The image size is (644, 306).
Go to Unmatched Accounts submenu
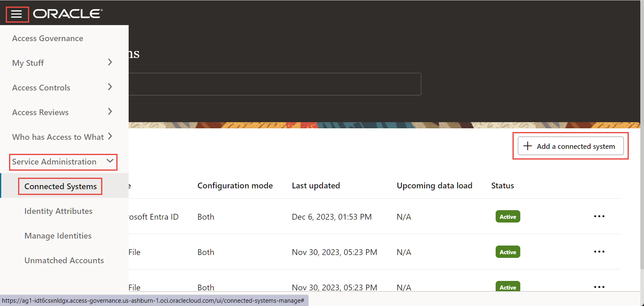pos(64,260)
